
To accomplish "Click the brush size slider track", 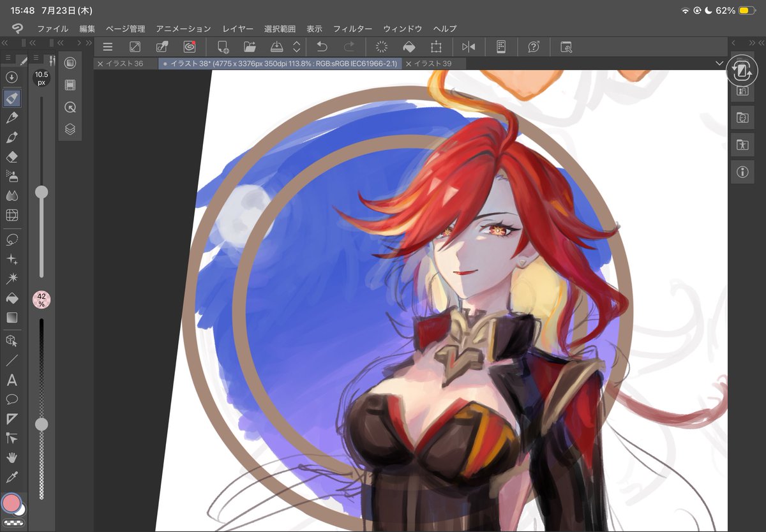I will (41, 186).
